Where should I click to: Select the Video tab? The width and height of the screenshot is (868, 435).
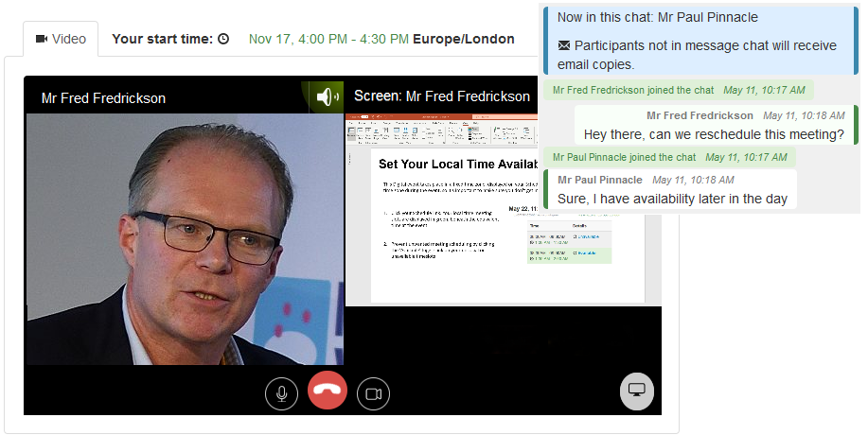pyautogui.click(x=61, y=39)
